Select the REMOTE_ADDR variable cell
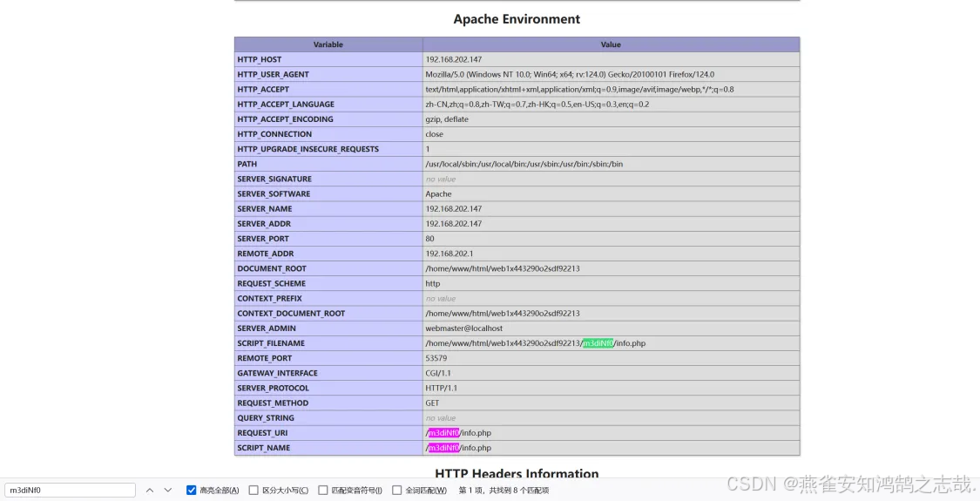 click(x=328, y=254)
